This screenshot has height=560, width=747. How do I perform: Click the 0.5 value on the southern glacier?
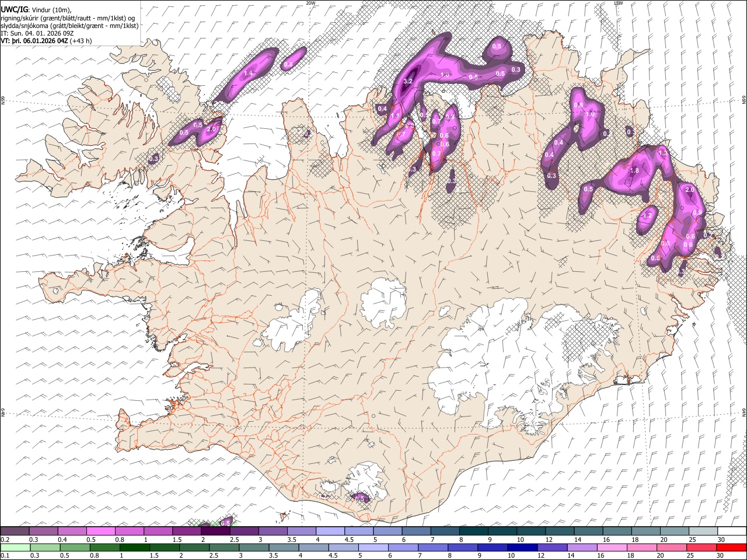pyautogui.click(x=360, y=499)
